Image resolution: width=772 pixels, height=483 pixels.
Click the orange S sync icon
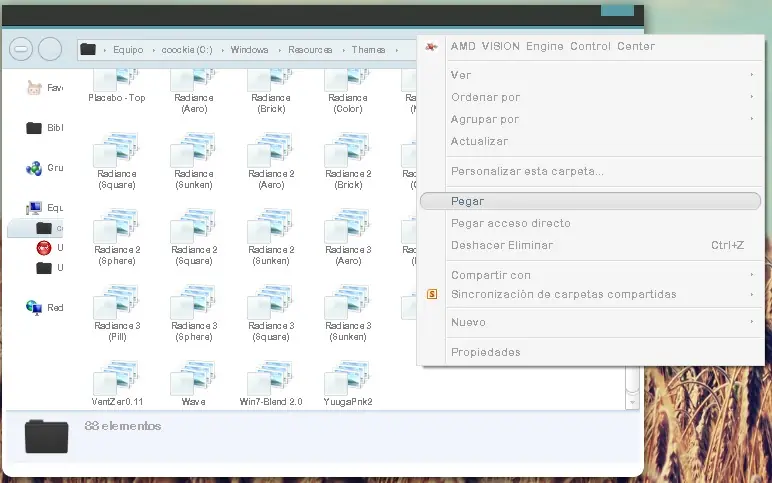tap(432, 294)
